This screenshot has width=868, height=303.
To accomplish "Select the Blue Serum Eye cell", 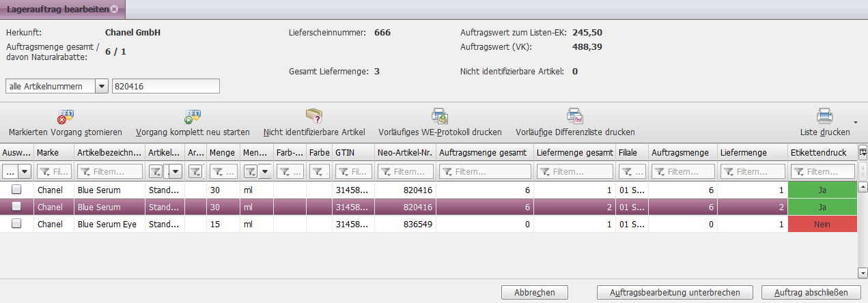I will [x=110, y=224].
